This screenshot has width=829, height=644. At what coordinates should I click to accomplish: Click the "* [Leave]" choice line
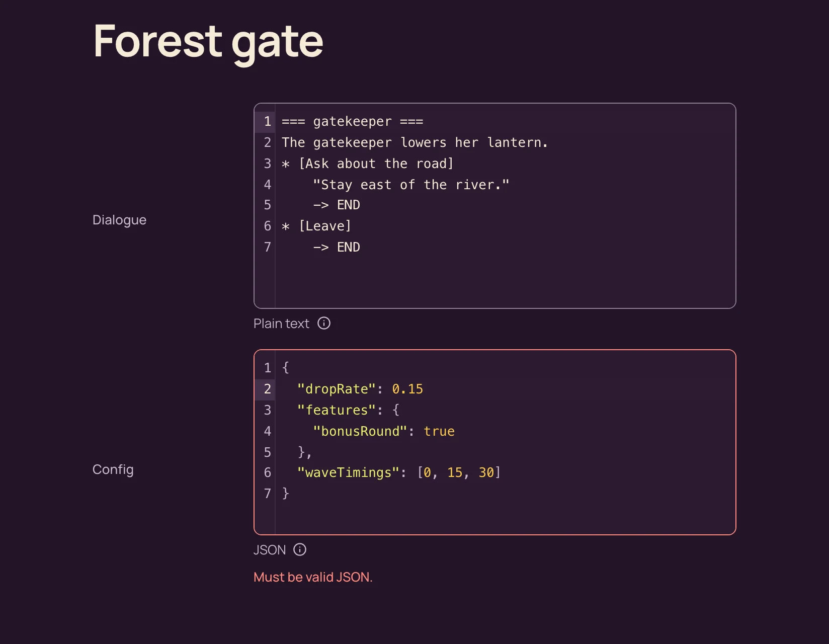(316, 226)
